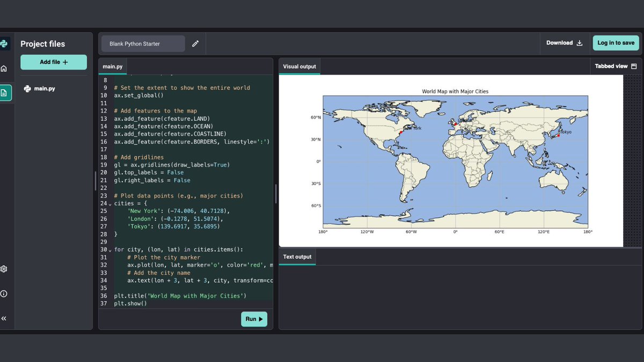Rename project using the pencil icon
The width and height of the screenshot is (644, 362).
pyautogui.click(x=195, y=43)
